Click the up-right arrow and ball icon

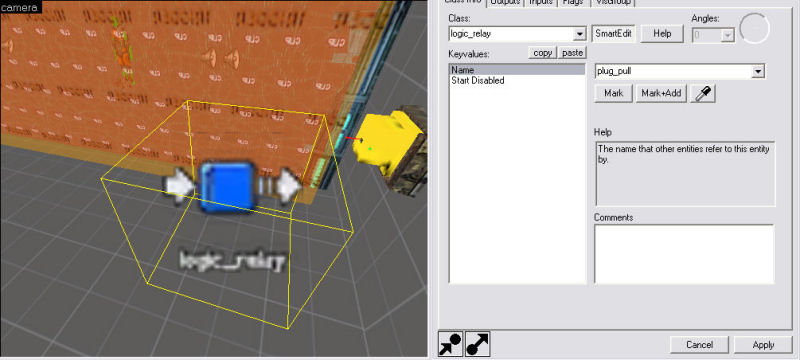click(x=478, y=344)
